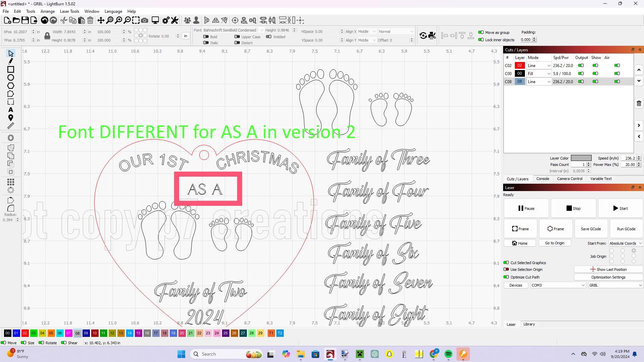The height and width of the screenshot is (362, 644).
Task: Toggle Output for layer C00
Action: tap(581, 74)
